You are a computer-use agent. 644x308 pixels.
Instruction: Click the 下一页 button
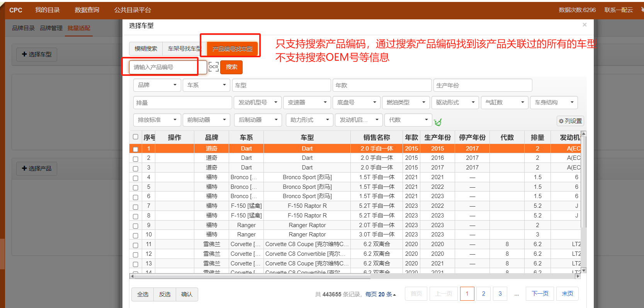click(540, 294)
